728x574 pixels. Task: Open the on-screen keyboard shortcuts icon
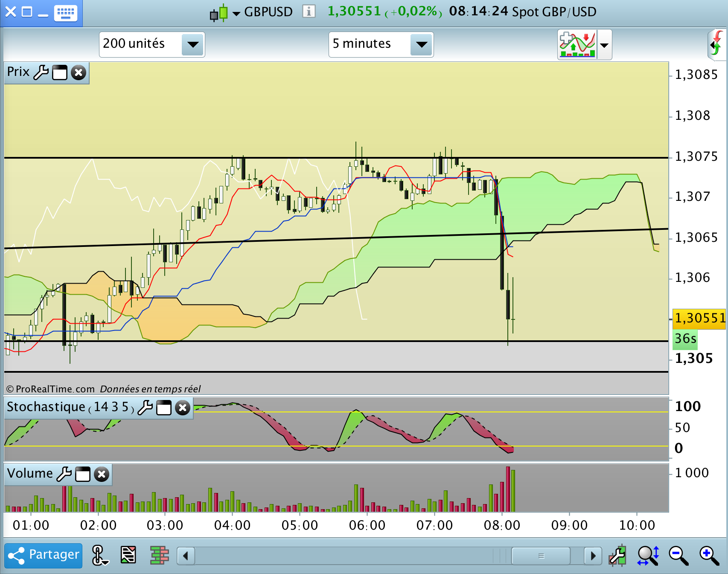point(66,13)
